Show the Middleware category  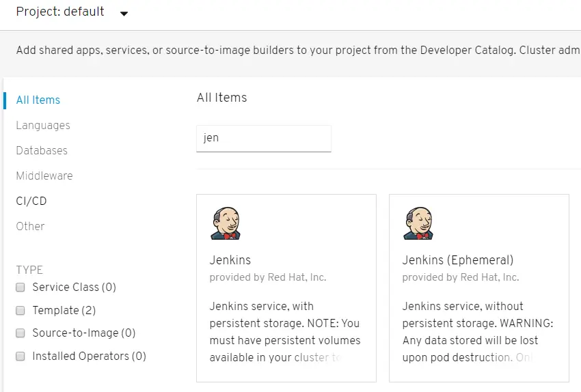(44, 176)
